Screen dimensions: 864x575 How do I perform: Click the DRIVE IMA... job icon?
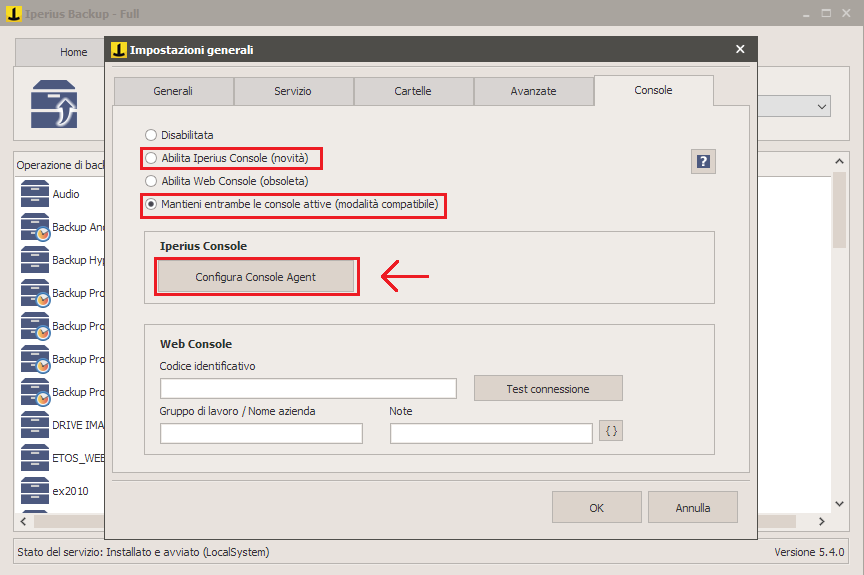35,425
